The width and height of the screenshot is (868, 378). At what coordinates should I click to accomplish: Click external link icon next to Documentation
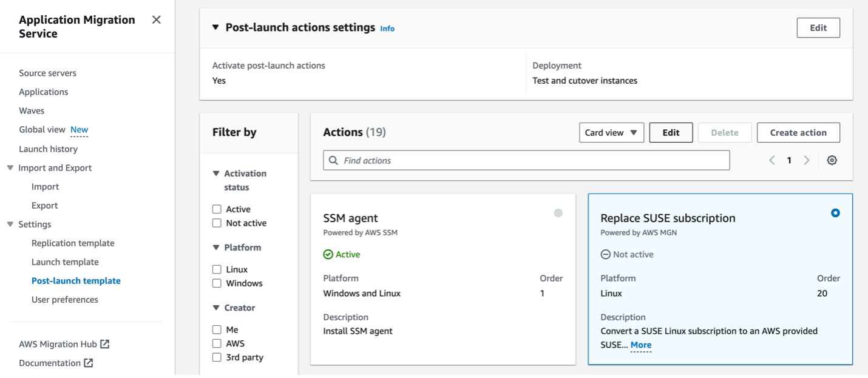click(89, 363)
